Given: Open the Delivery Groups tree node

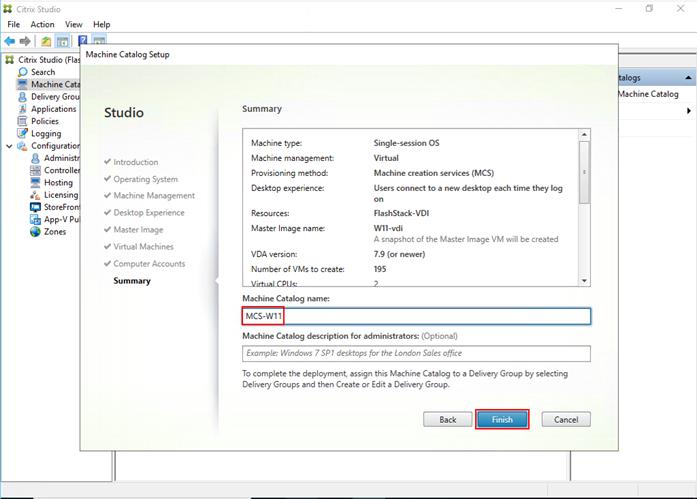Looking at the screenshot, I should coord(49,96).
